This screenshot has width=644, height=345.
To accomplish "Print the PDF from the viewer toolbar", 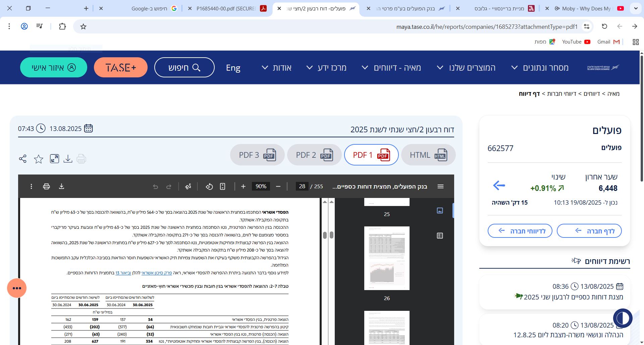I will point(46,186).
